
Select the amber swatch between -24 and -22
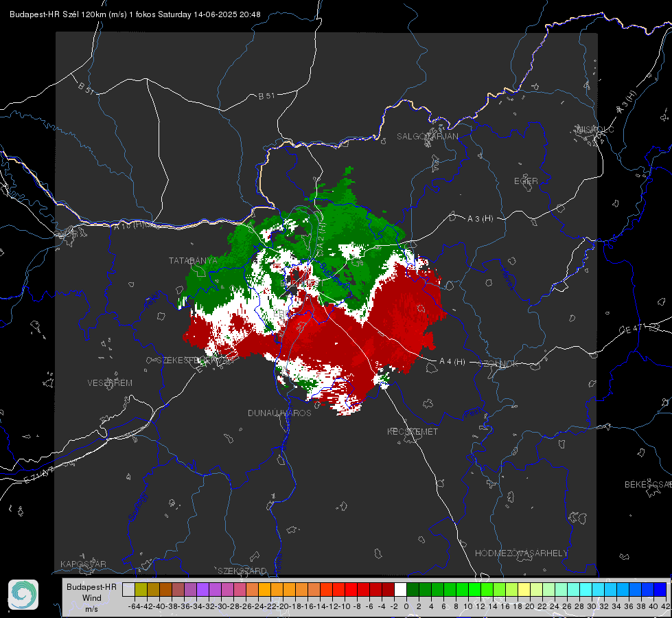point(264,590)
